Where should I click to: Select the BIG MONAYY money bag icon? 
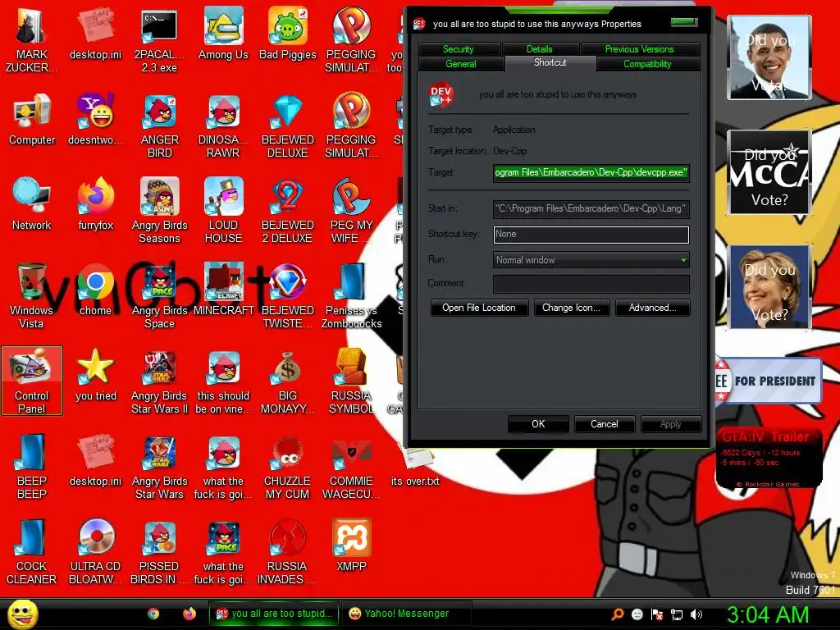point(288,381)
